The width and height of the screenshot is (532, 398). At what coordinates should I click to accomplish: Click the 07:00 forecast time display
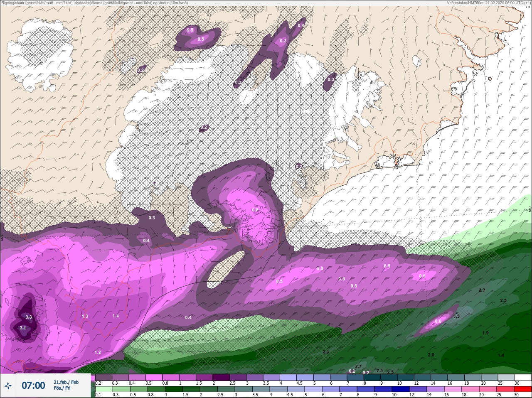[x=33, y=386]
